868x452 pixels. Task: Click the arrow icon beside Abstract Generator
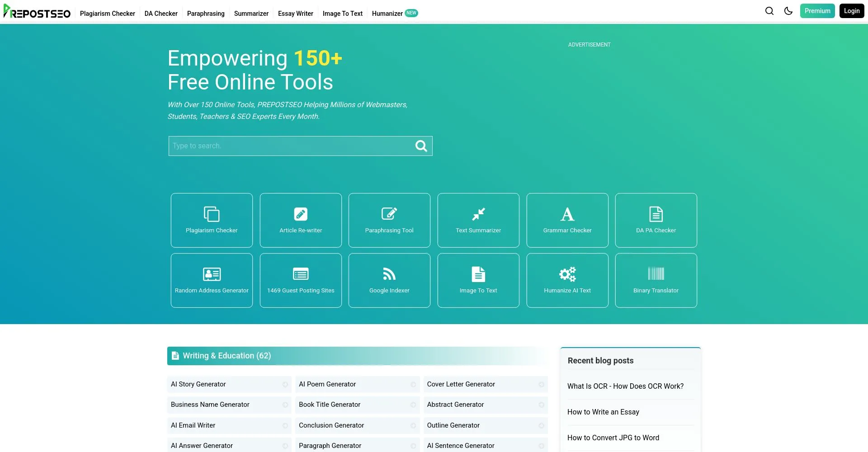pyautogui.click(x=541, y=405)
